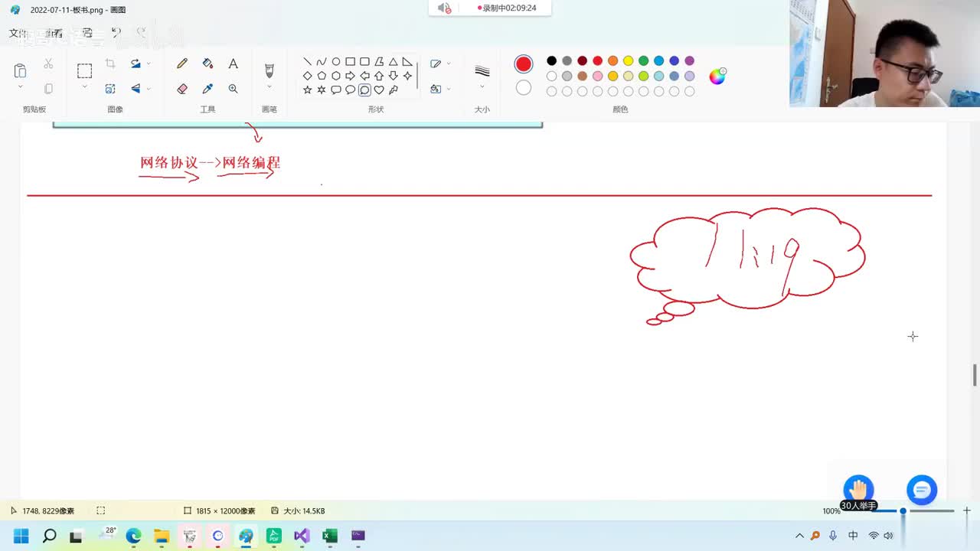Screen dimensions: 980x551
Task: Show hidden system tray icons chevron
Action: (x=800, y=536)
